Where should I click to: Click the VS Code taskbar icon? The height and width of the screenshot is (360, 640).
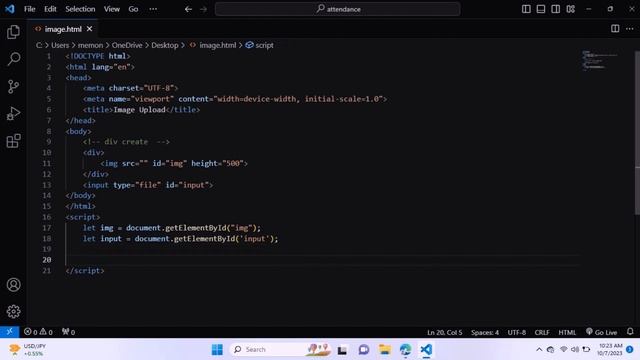pos(426,349)
